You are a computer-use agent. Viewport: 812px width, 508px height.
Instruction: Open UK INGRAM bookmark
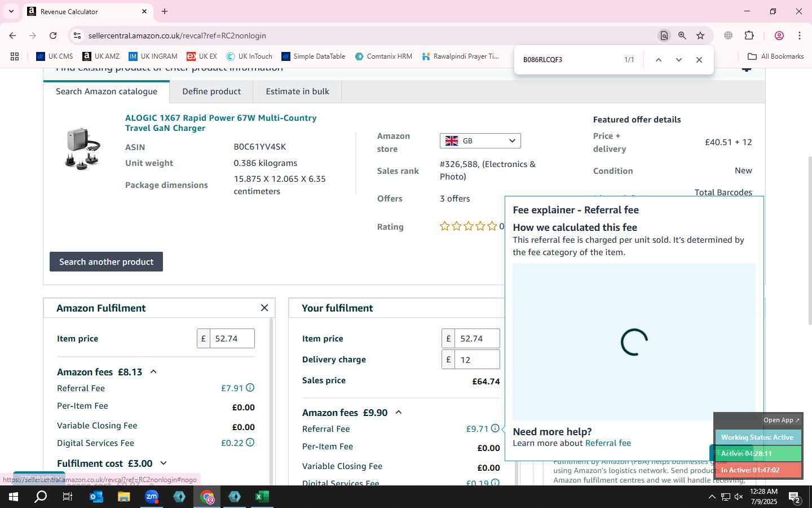point(153,56)
